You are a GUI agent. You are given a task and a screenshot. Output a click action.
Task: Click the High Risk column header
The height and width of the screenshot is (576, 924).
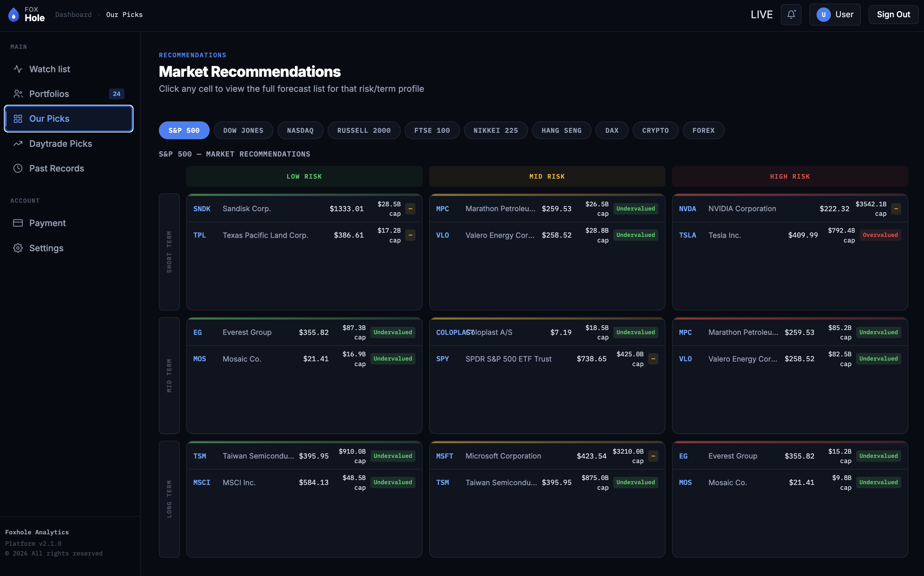click(790, 176)
